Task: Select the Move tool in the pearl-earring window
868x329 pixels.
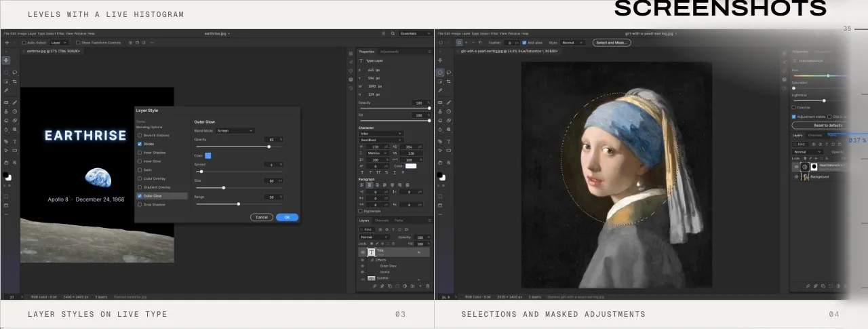Action: pos(440,60)
